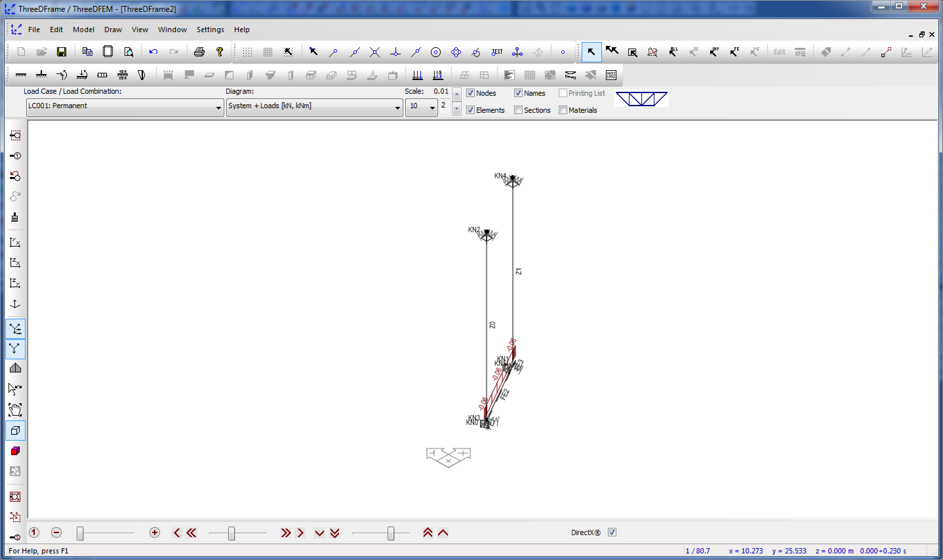The height and width of the screenshot is (560, 943).
Task: Open the scale value 10 dropdown
Action: pos(432,108)
